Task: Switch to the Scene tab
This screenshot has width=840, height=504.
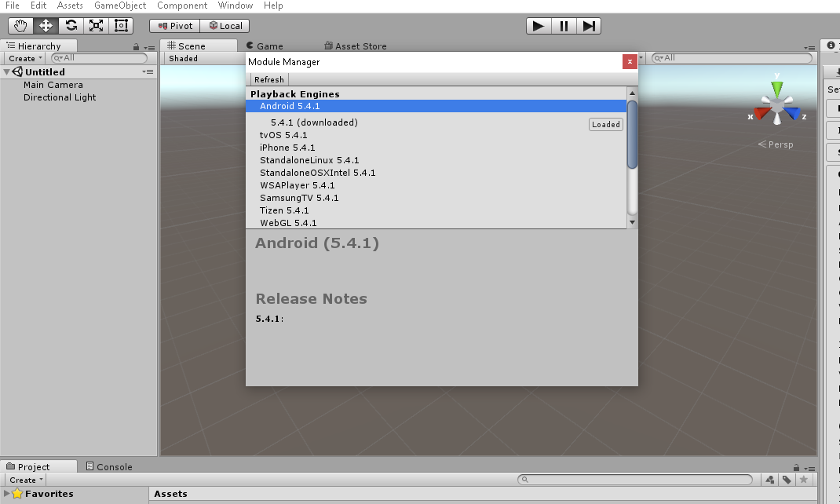Action: tap(198, 46)
